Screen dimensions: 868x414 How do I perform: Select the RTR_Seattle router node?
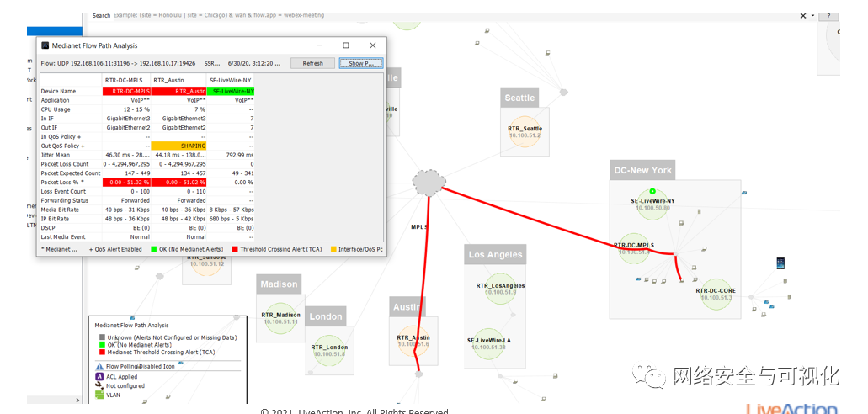(525, 132)
